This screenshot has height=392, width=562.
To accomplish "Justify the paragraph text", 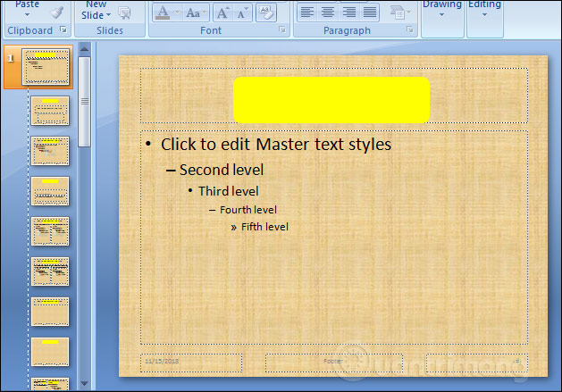I will pyautogui.click(x=370, y=13).
